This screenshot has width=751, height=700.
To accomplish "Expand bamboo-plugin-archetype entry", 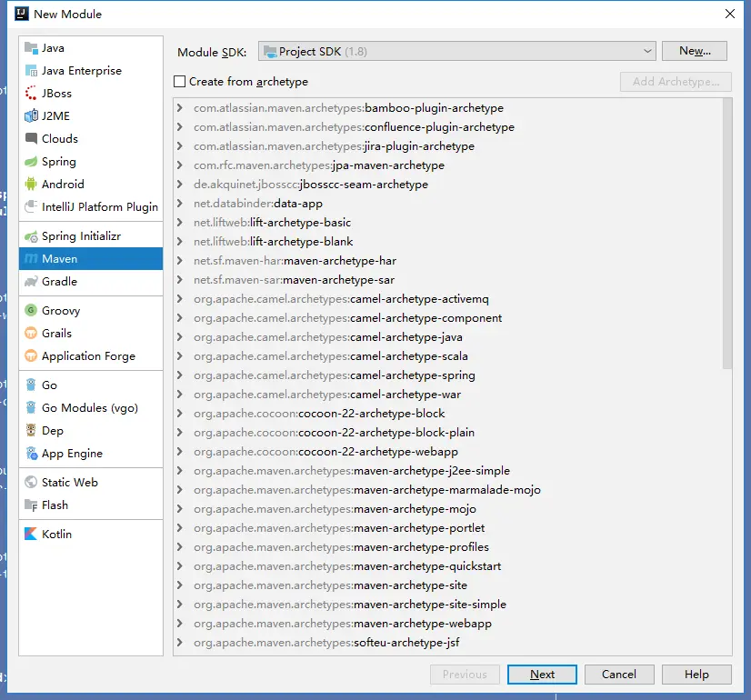I will tap(180, 108).
